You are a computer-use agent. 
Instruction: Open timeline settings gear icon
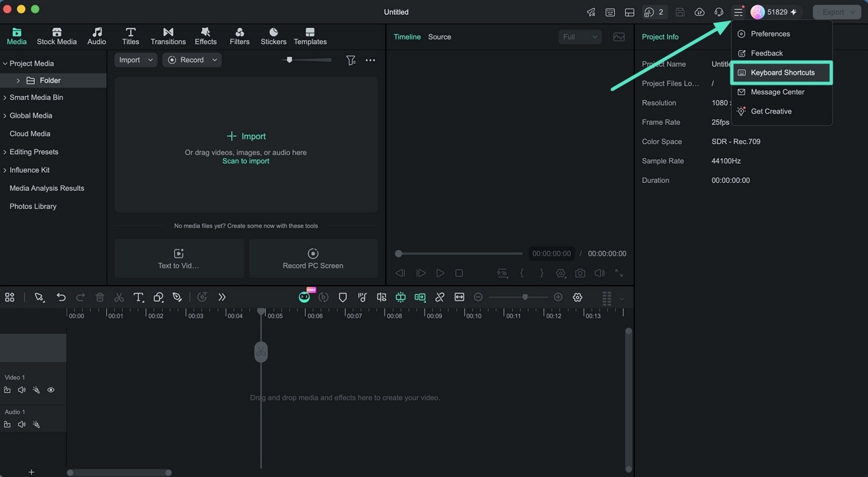[x=578, y=298]
